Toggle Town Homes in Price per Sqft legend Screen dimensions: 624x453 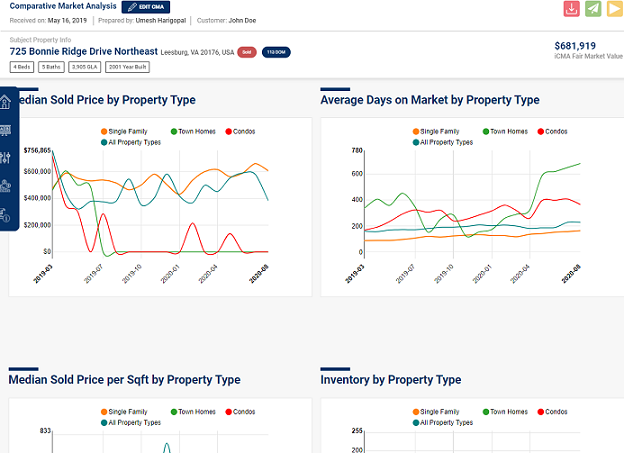point(193,412)
